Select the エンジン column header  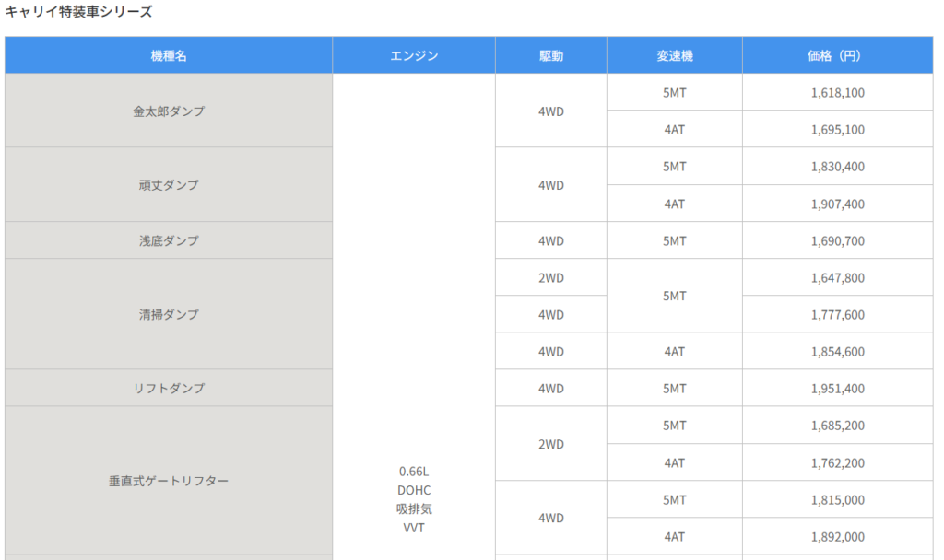click(414, 55)
